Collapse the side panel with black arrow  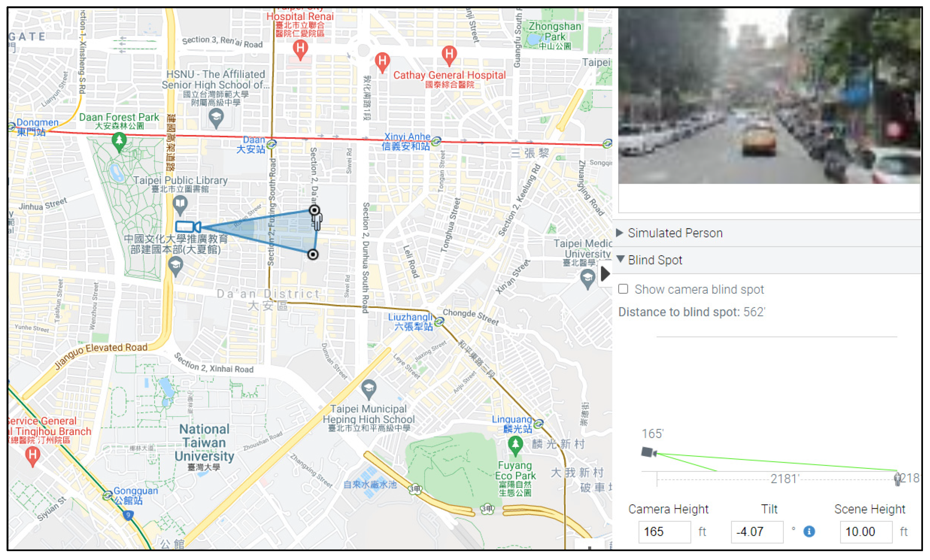click(605, 274)
